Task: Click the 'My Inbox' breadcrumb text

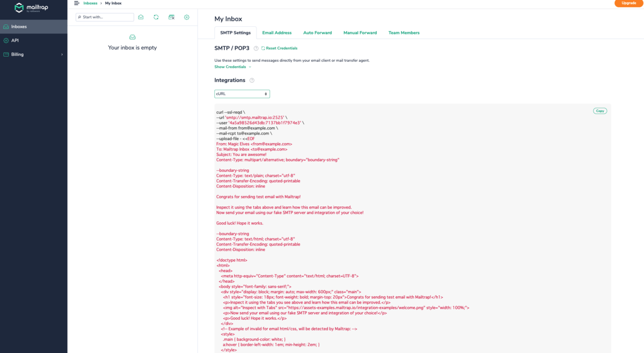Action: (x=113, y=3)
